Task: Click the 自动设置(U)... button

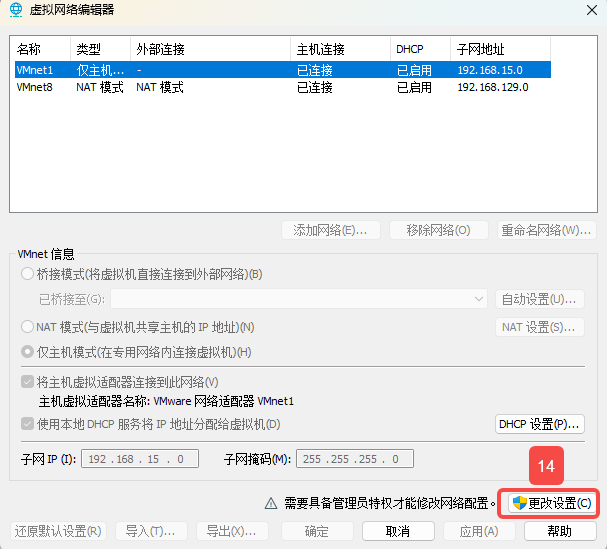Action: [x=540, y=299]
